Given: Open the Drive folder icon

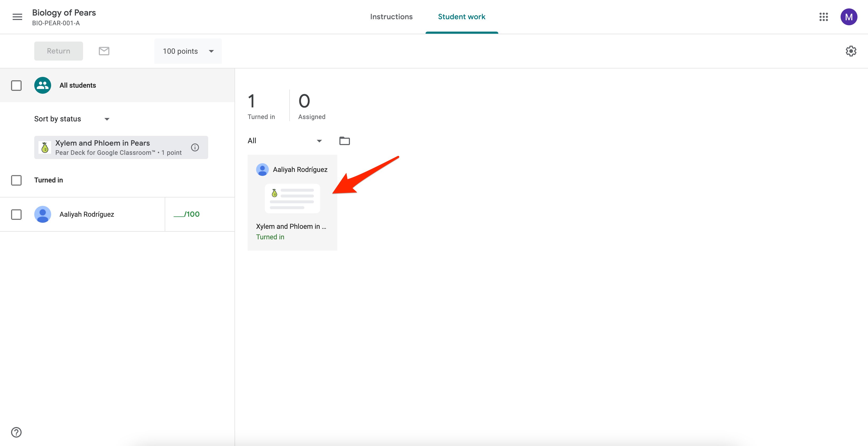Looking at the screenshot, I should (x=344, y=141).
